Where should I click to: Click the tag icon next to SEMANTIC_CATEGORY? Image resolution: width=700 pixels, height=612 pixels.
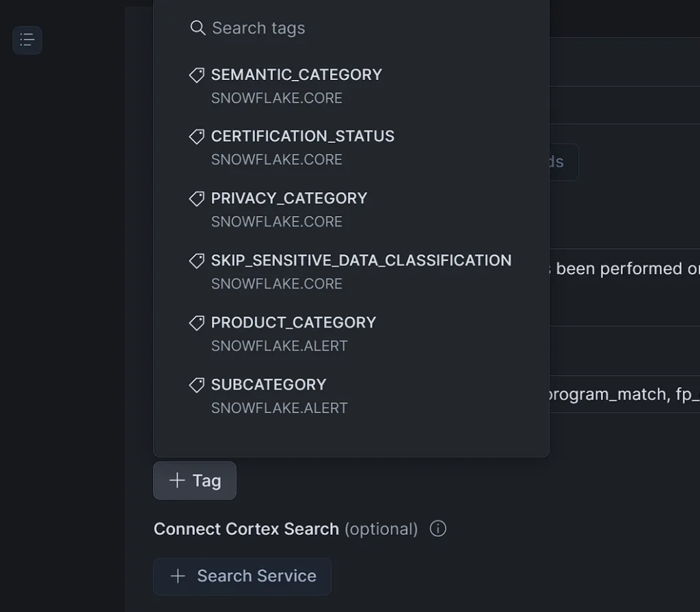tap(196, 75)
